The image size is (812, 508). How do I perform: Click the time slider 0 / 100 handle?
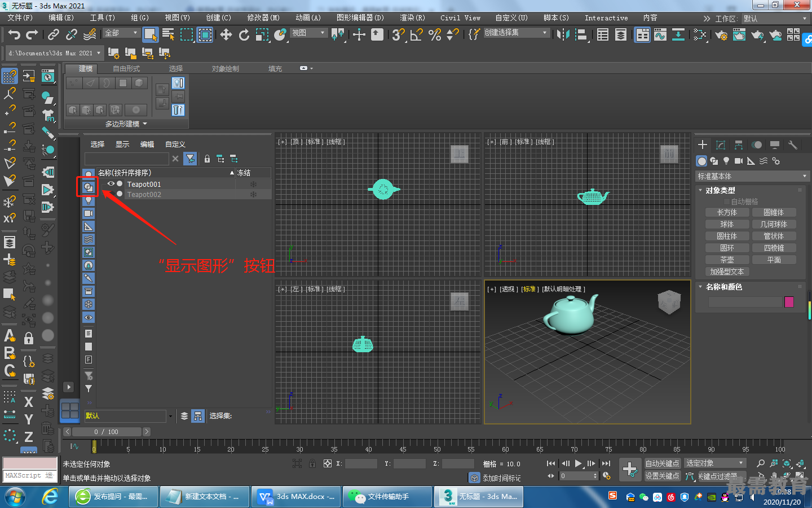[107, 432]
